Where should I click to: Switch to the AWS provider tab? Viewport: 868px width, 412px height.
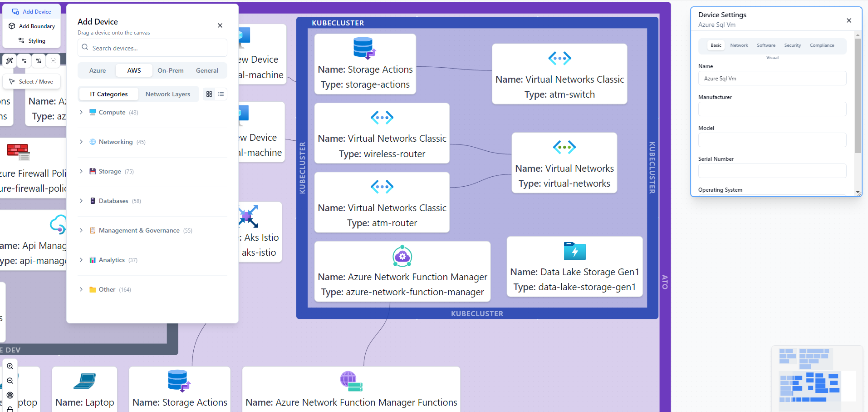[134, 70]
